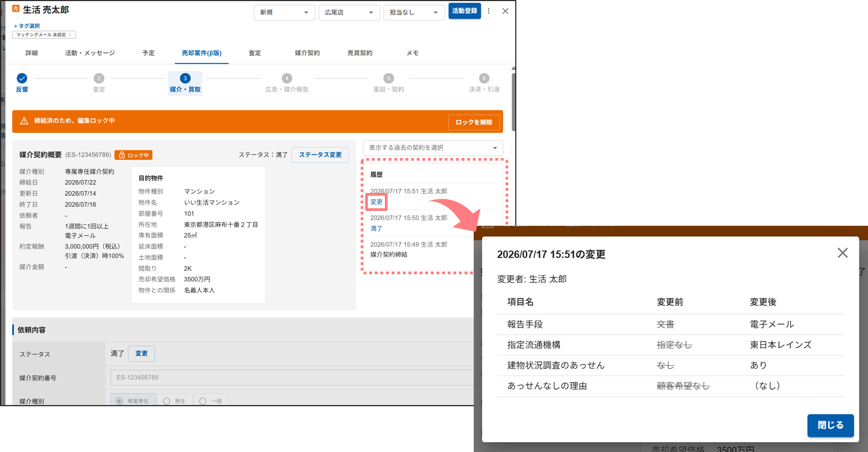
Task: Click the 媒介契約番号 input field
Action: coord(292,378)
